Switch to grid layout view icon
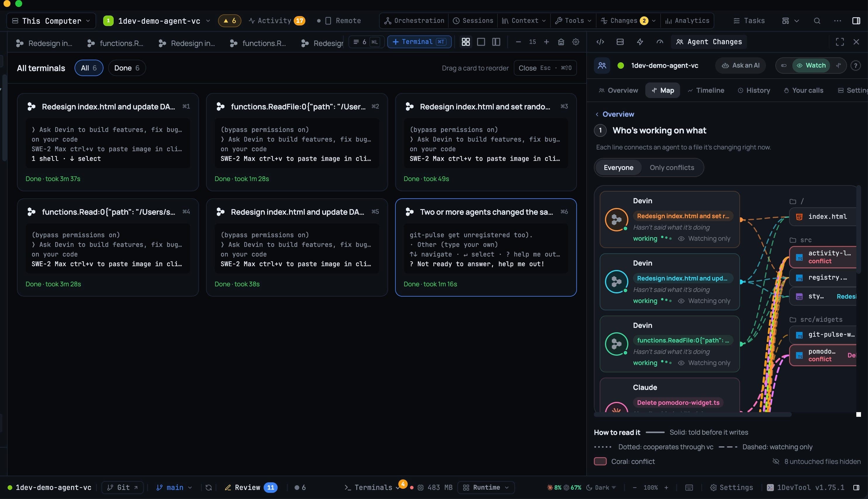 (x=466, y=42)
